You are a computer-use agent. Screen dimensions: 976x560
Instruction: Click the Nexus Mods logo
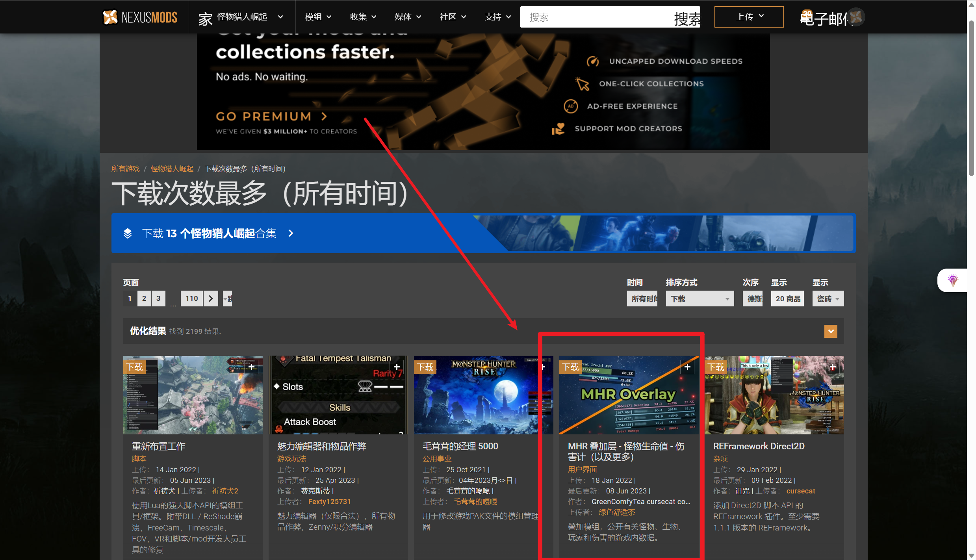pos(140,17)
